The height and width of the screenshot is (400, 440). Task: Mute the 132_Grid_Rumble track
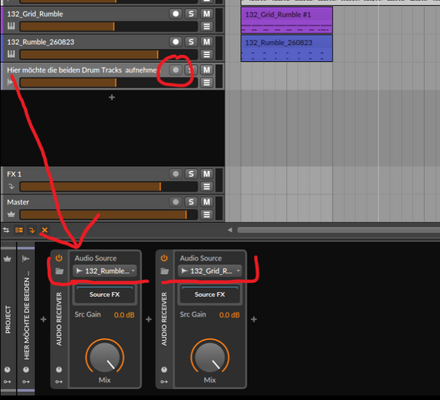(207, 14)
